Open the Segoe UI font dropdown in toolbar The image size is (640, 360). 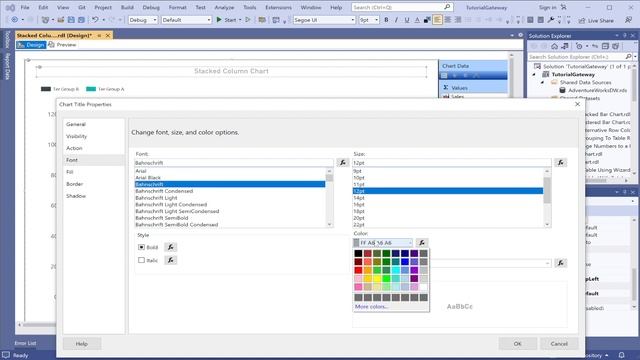(353, 20)
